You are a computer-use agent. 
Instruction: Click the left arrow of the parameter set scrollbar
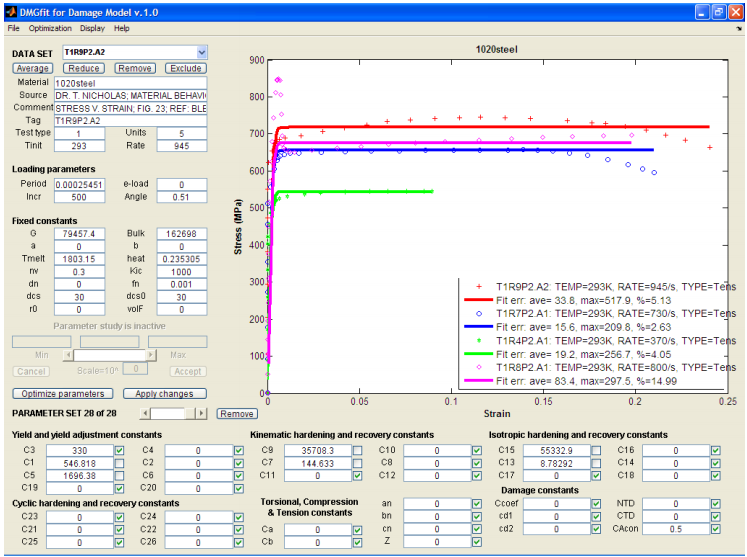pyautogui.click(x=146, y=413)
